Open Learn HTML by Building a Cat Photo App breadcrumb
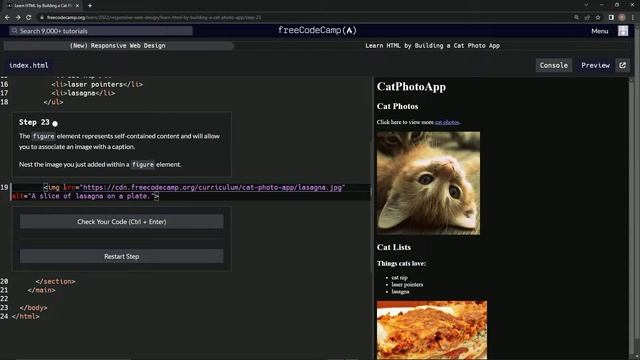Screen dimensions: 640x360 click(x=433, y=46)
